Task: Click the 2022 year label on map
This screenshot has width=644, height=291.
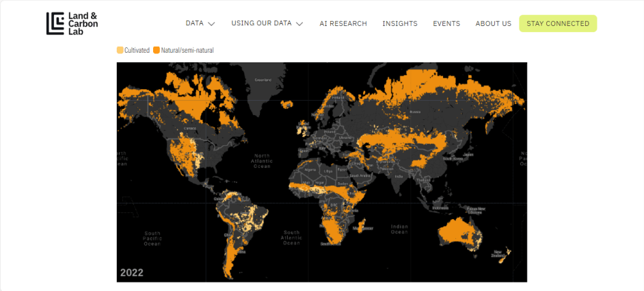Action: click(132, 273)
